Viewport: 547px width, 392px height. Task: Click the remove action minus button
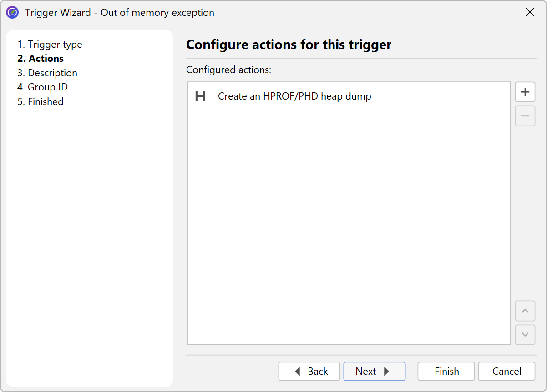[x=525, y=116]
